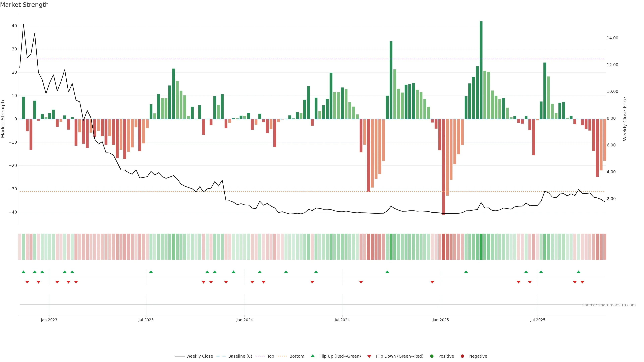Click the Weekly Close Price axis title

coord(625,119)
